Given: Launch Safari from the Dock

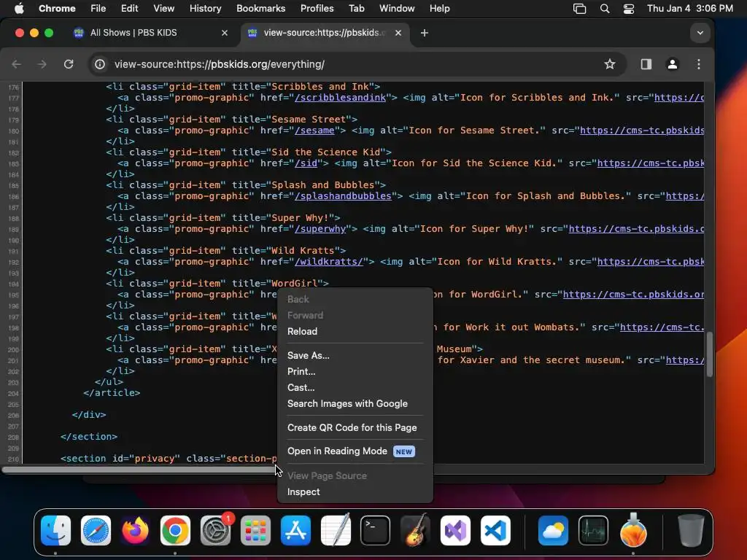Looking at the screenshot, I should coord(96,530).
